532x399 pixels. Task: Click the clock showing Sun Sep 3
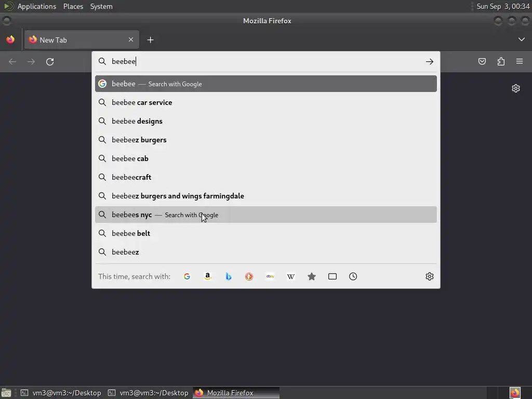(x=503, y=6)
